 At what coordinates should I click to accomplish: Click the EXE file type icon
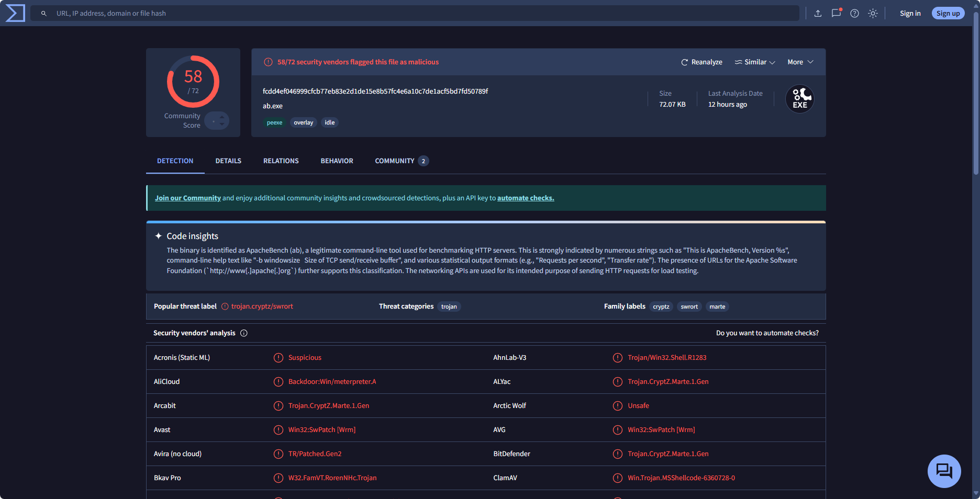click(x=799, y=99)
